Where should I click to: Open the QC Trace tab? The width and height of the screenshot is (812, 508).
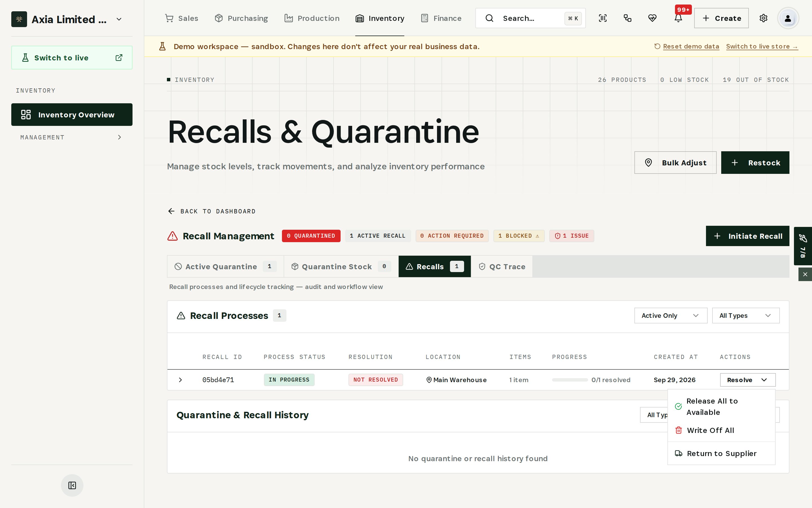click(502, 266)
